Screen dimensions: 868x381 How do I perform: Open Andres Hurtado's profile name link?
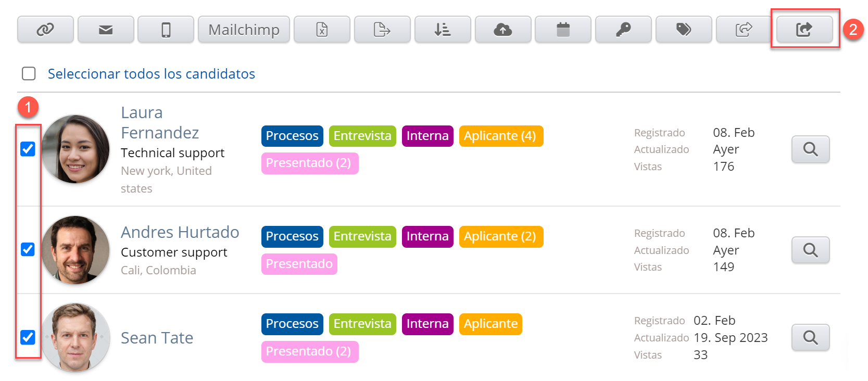coord(180,232)
